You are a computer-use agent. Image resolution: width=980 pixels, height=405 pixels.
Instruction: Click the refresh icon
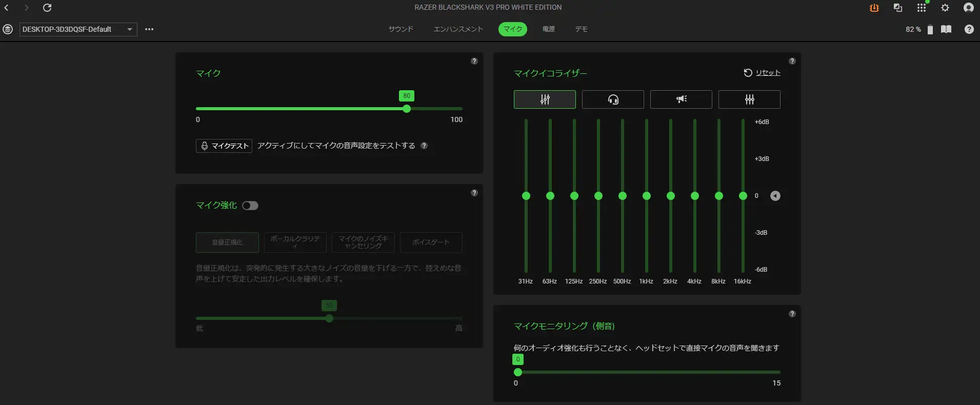[47, 8]
